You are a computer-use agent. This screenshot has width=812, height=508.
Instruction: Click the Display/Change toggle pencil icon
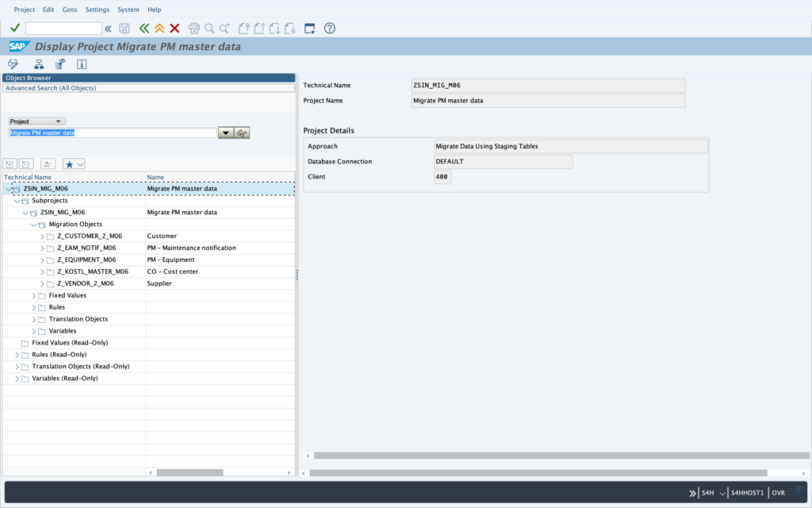point(13,64)
